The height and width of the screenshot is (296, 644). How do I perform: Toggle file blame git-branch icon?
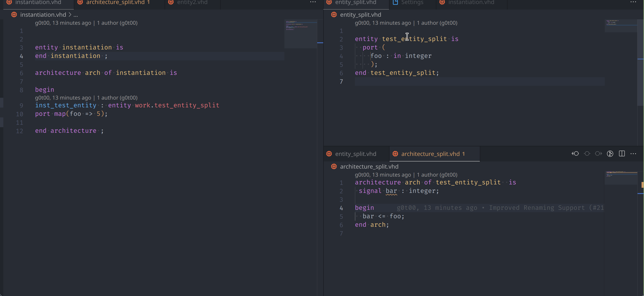pyautogui.click(x=610, y=154)
